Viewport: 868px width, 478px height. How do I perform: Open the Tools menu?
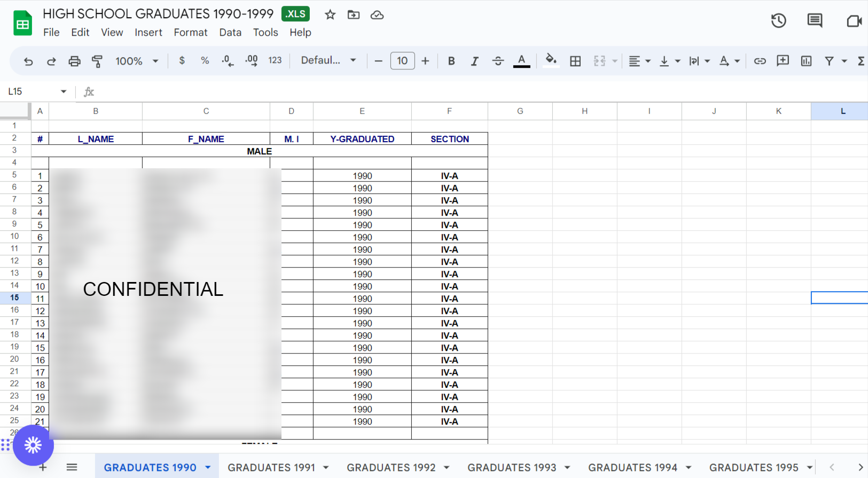pyautogui.click(x=265, y=33)
